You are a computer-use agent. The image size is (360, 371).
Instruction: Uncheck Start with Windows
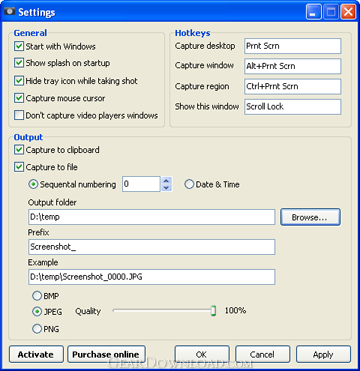point(19,46)
